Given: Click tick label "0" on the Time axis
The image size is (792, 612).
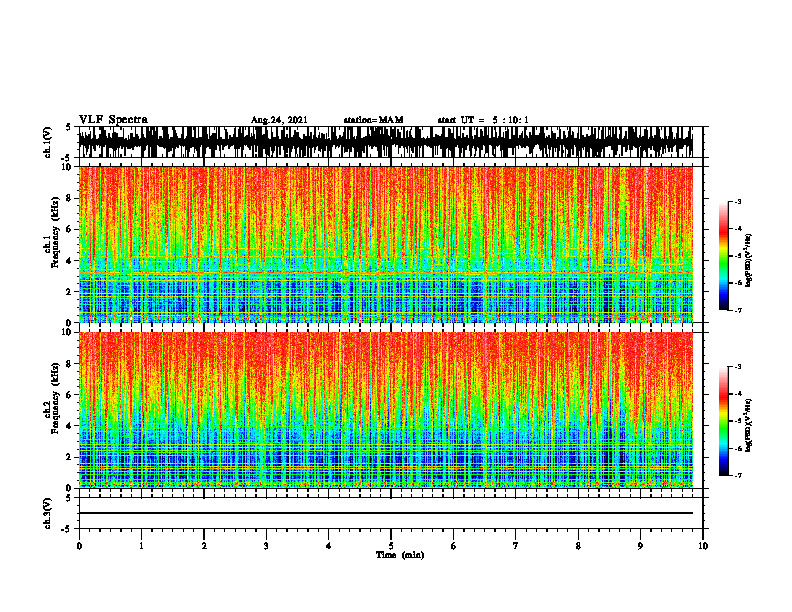Looking at the screenshot, I should click(79, 546).
